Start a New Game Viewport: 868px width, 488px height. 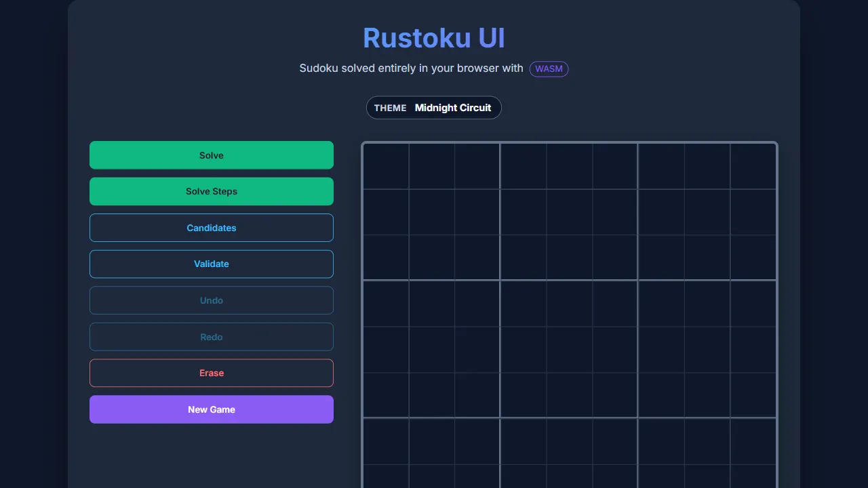pos(212,409)
